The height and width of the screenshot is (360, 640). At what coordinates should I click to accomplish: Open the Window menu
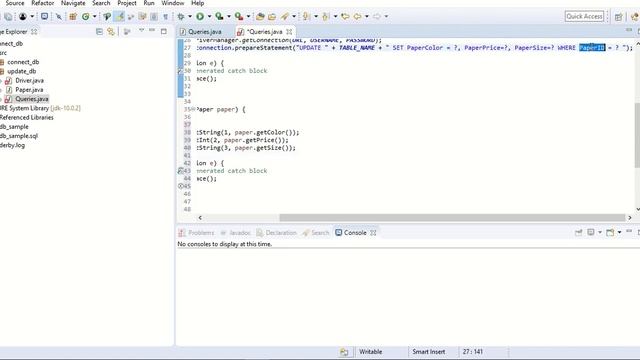point(173,3)
